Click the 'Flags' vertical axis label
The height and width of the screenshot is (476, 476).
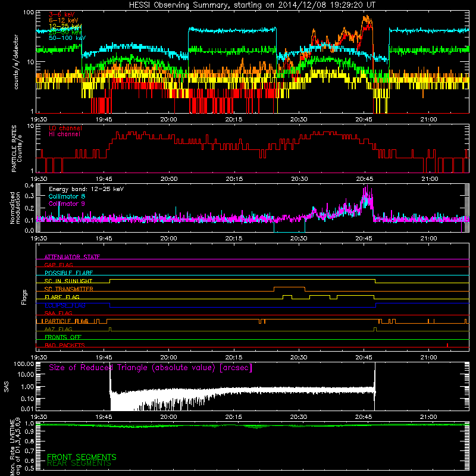click(24, 297)
